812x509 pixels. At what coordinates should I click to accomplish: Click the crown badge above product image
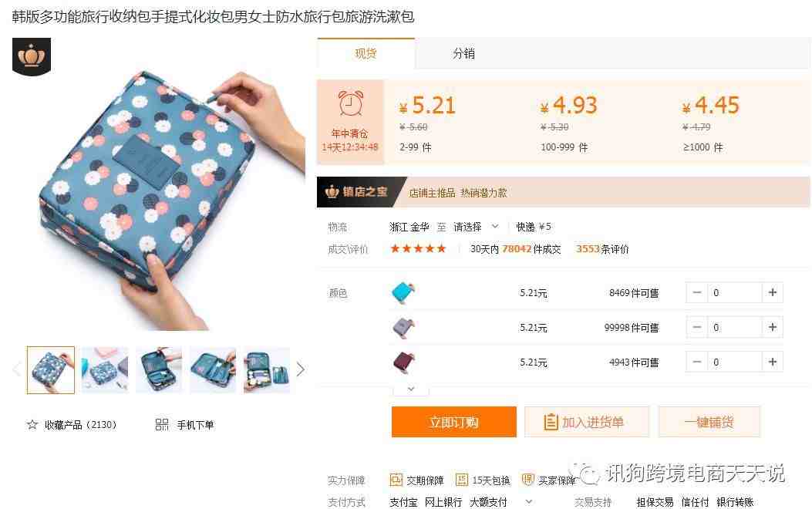(32, 56)
